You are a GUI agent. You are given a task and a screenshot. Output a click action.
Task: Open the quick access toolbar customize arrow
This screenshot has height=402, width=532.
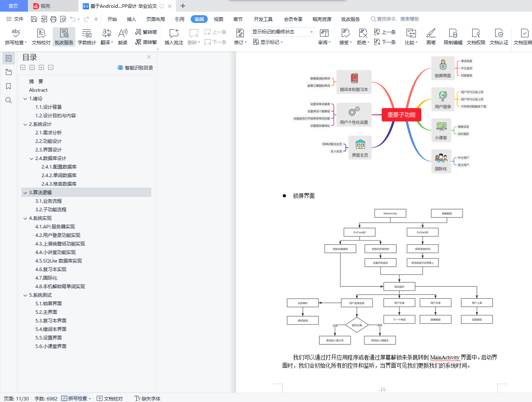click(x=96, y=19)
